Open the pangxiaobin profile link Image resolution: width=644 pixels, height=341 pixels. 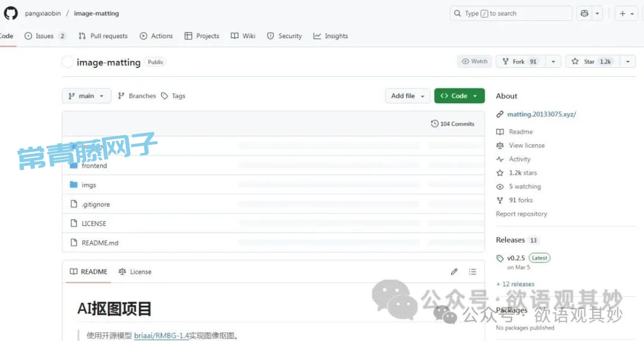pyautogui.click(x=43, y=13)
